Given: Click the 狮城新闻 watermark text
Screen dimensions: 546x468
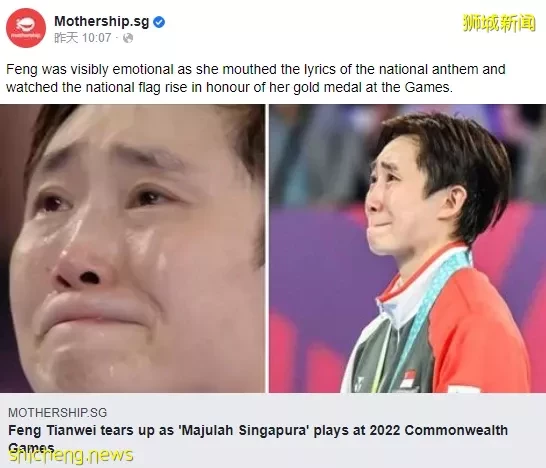Looking at the screenshot, I should [x=499, y=23].
